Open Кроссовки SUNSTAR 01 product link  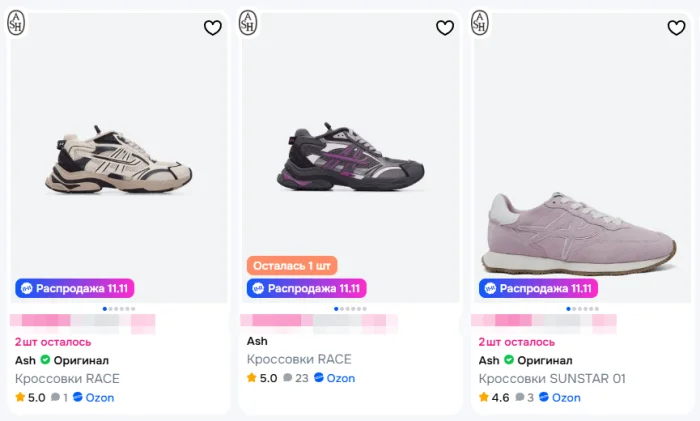tap(552, 378)
